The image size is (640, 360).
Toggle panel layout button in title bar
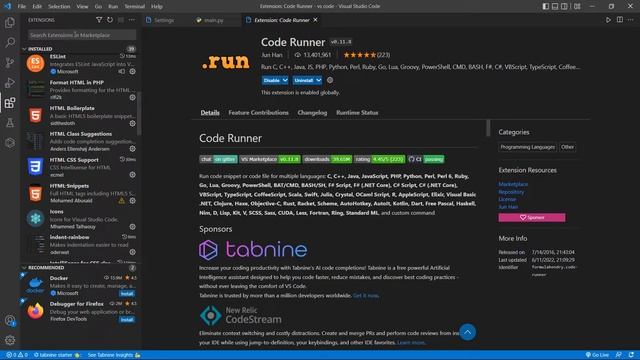pyautogui.click(x=555, y=6)
